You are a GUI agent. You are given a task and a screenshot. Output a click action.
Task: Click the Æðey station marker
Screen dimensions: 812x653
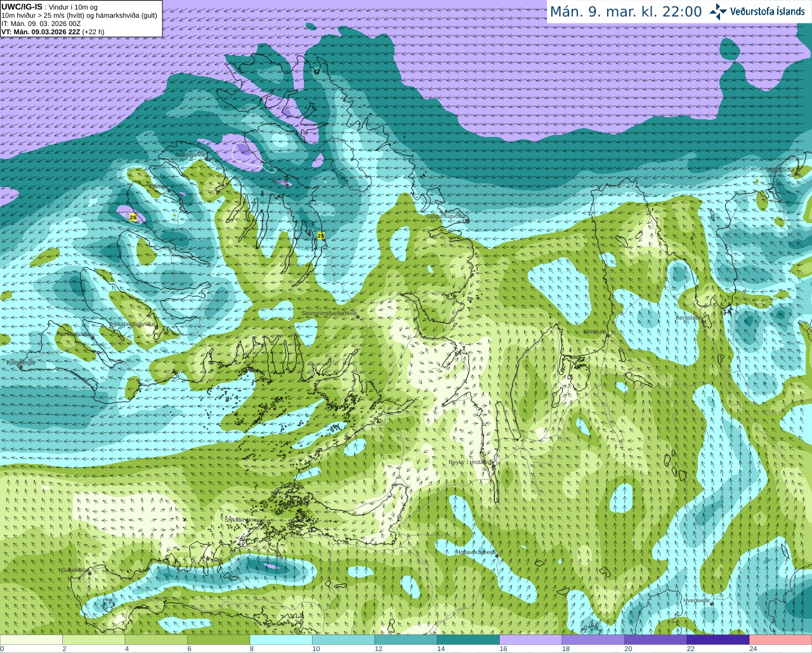[286, 184]
